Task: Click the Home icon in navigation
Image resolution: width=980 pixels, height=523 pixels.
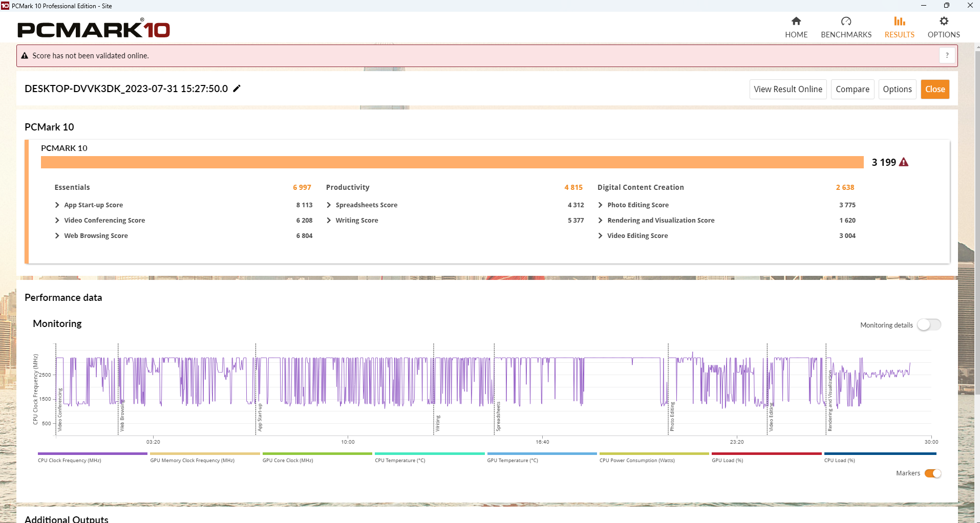Action: pos(796,21)
